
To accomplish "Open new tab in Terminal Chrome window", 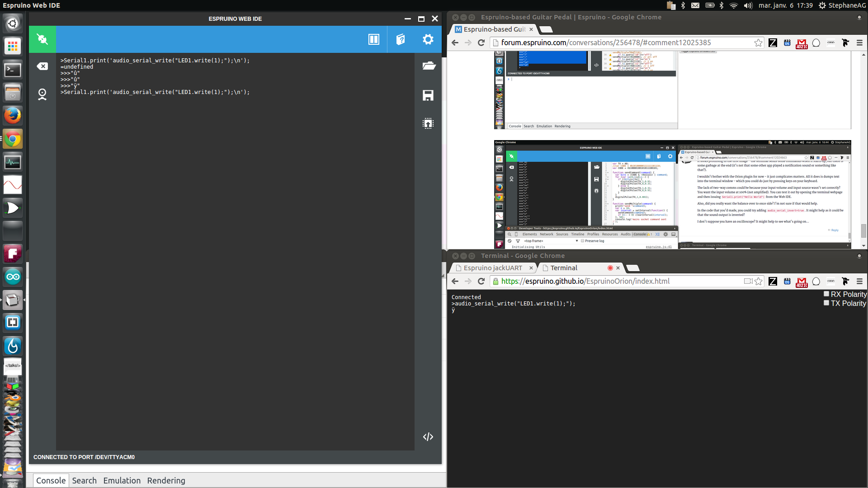I will coord(633,268).
